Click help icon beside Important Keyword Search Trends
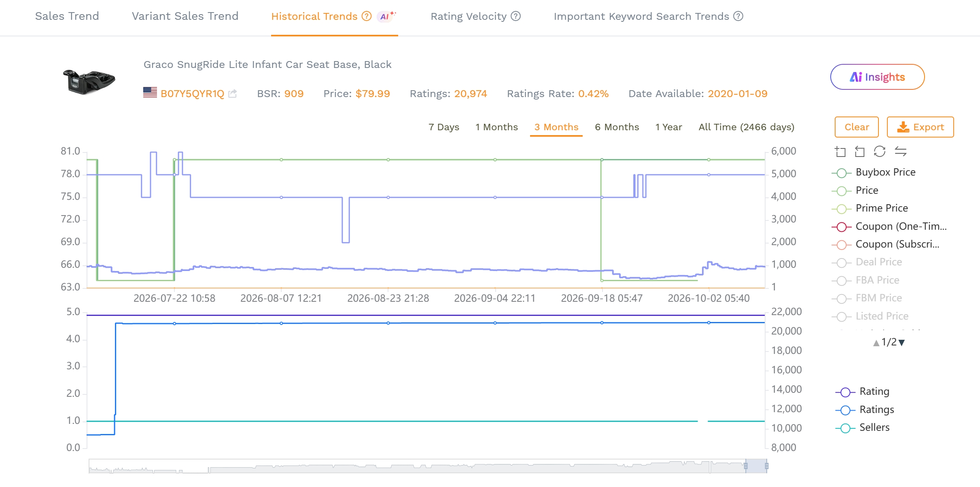 pyautogui.click(x=738, y=16)
